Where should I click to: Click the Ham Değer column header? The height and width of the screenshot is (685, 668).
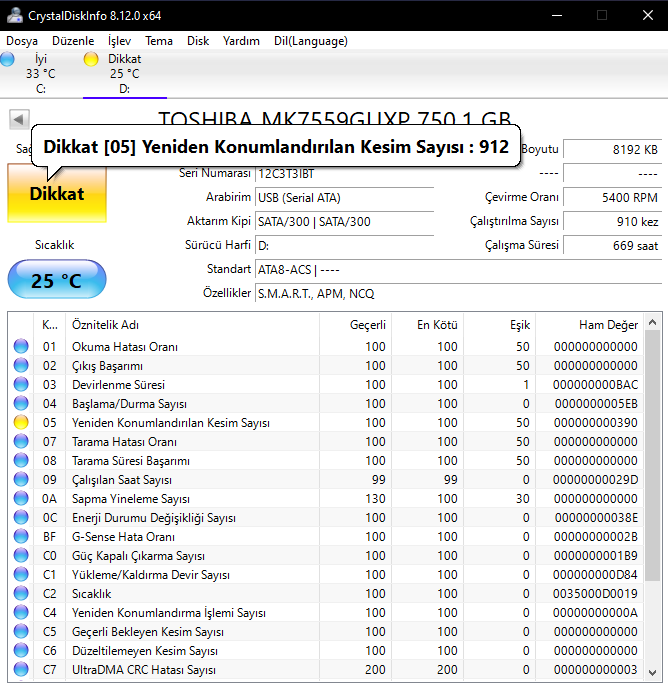tap(608, 324)
